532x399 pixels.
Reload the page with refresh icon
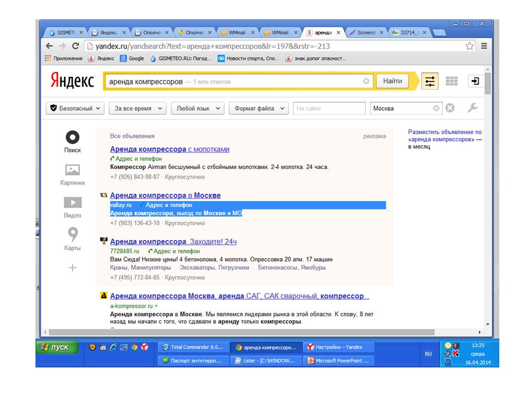click(76, 46)
